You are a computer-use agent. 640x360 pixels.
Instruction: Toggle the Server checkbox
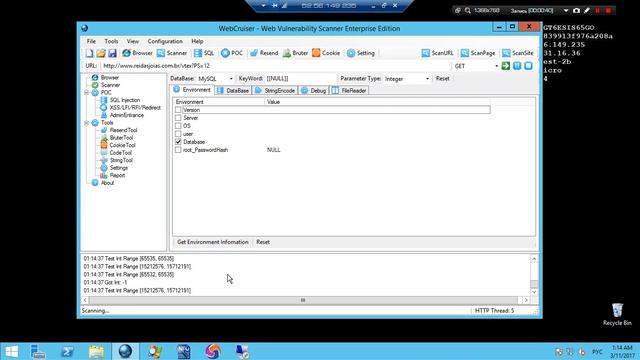tap(178, 118)
